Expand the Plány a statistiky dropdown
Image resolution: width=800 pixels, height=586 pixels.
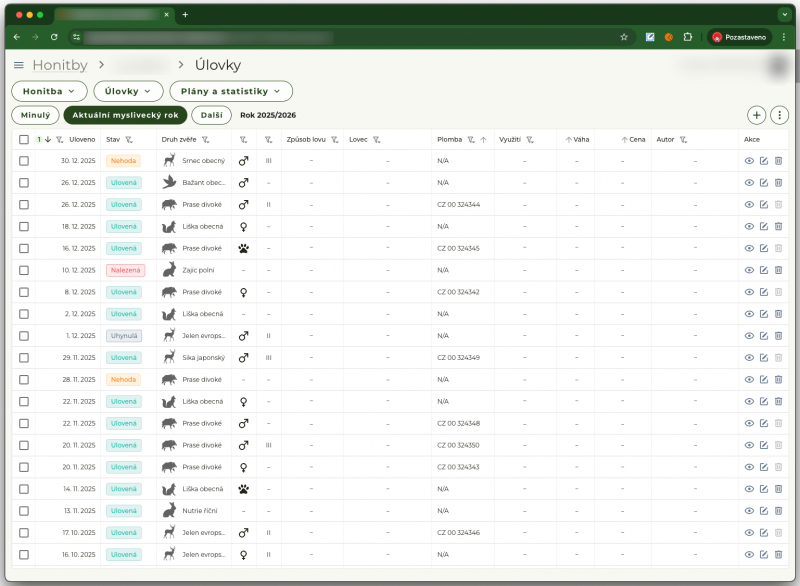tap(231, 91)
